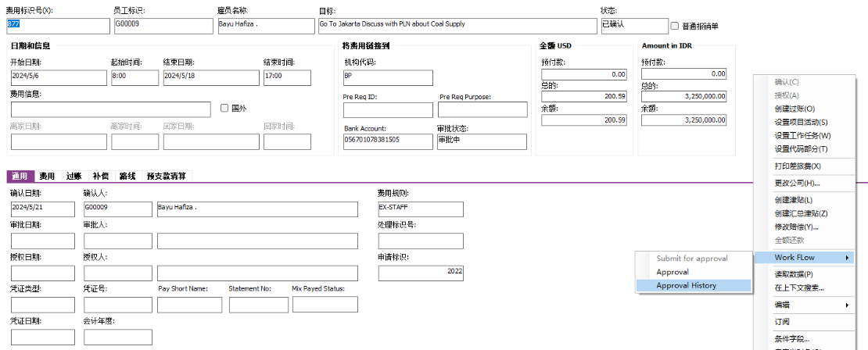Switch to the 费用 tab
868x350 pixels.
pos(48,177)
